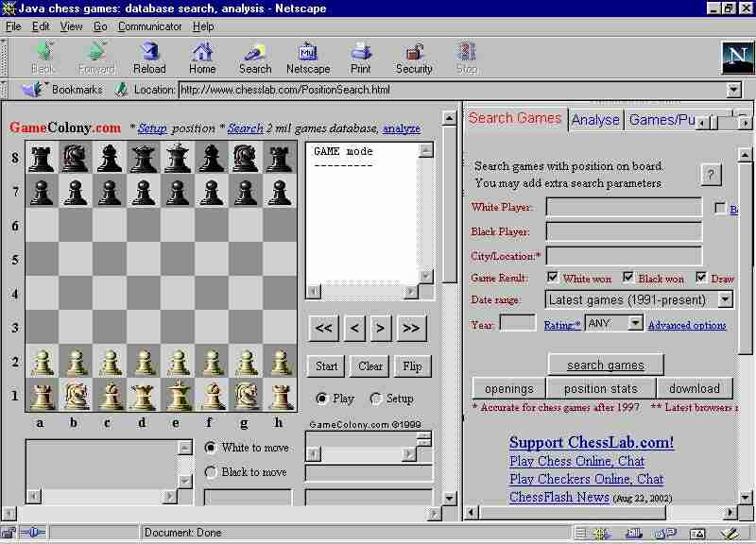Open My Netscape toolbar button
Viewport: 756px width, 544px height.
tap(308, 58)
